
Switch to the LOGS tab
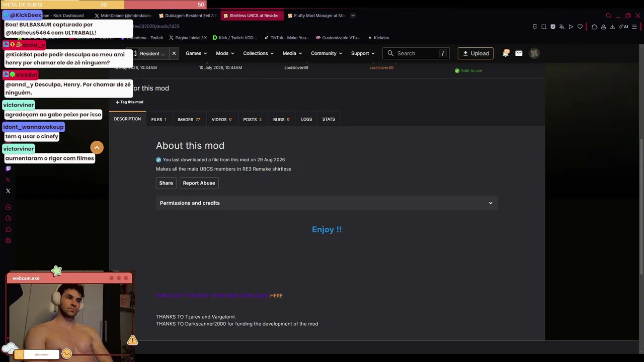[306, 119]
